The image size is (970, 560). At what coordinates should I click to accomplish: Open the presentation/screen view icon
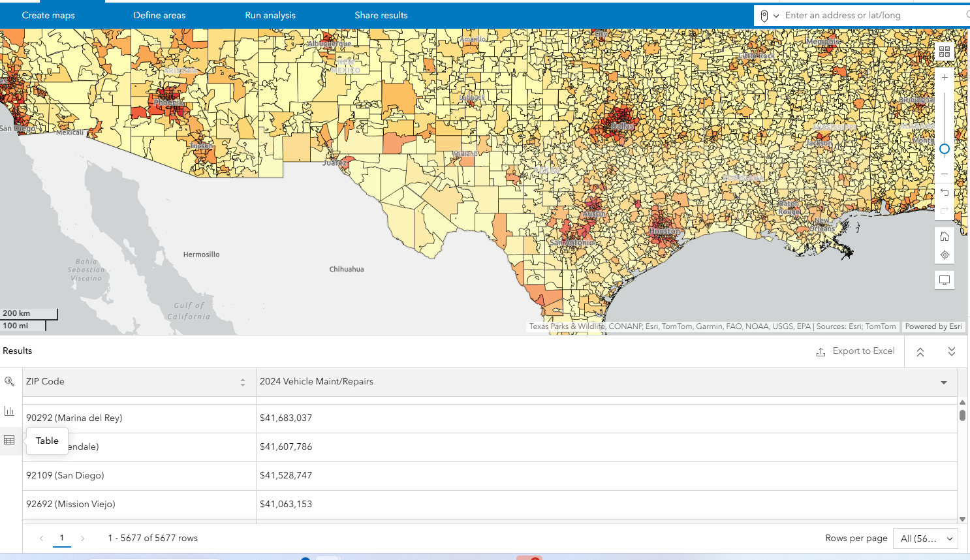click(x=944, y=279)
